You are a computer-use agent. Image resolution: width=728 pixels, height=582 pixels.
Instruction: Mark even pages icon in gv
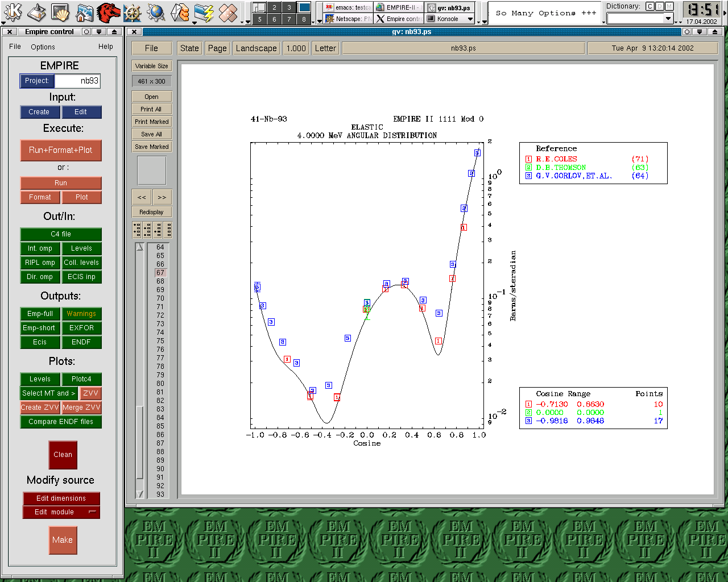pyautogui.click(x=147, y=230)
